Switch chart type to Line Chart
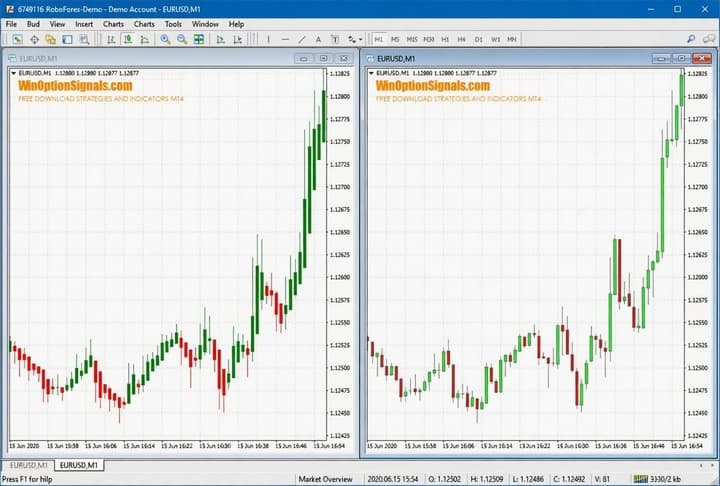 pos(145,40)
